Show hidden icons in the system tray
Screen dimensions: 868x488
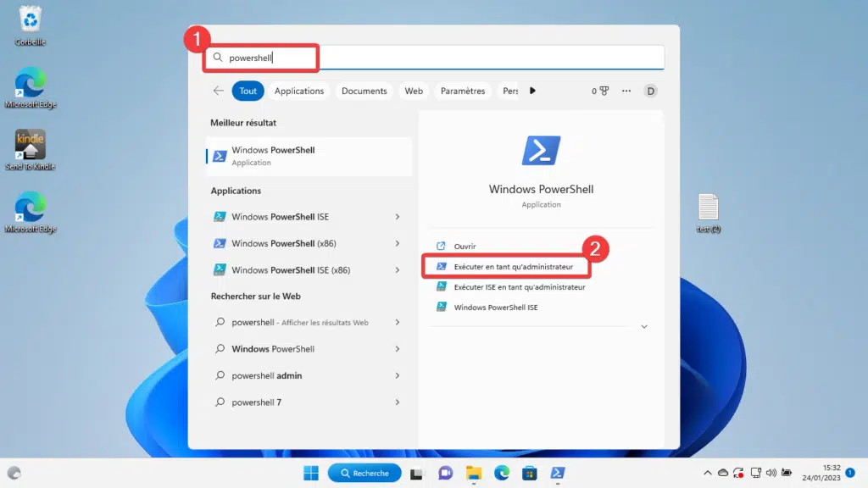click(708, 473)
